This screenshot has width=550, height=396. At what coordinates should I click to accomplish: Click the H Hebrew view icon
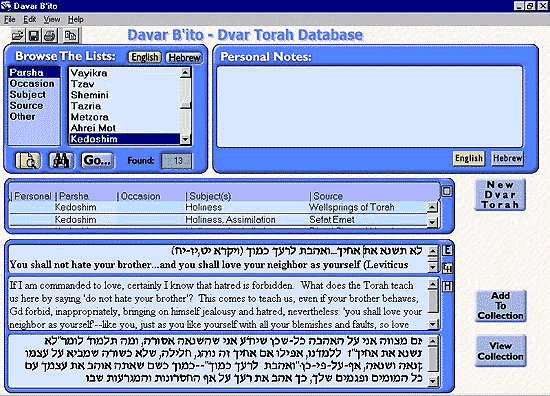[x=447, y=286]
